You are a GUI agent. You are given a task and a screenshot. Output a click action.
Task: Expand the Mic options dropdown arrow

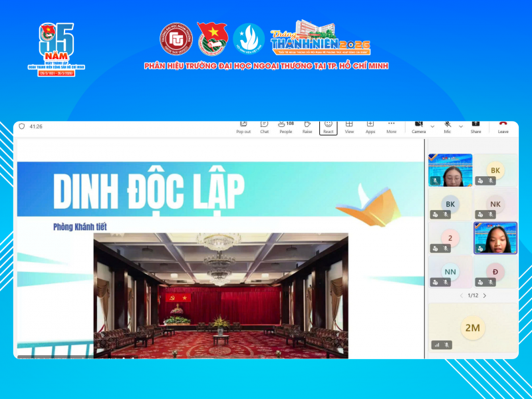click(461, 126)
